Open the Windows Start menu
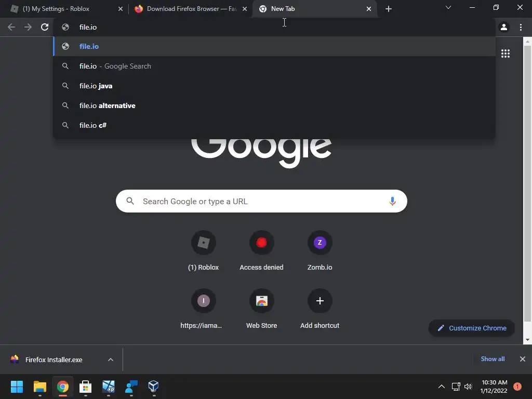The image size is (532, 399). [17, 387]
